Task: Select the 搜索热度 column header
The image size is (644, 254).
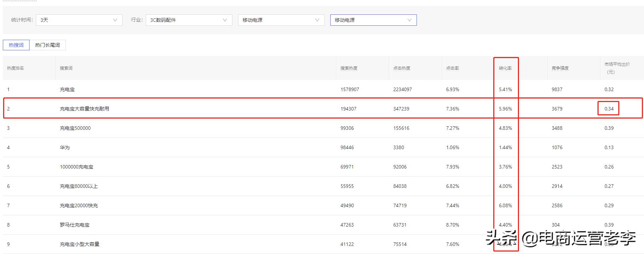Action: 349,68
